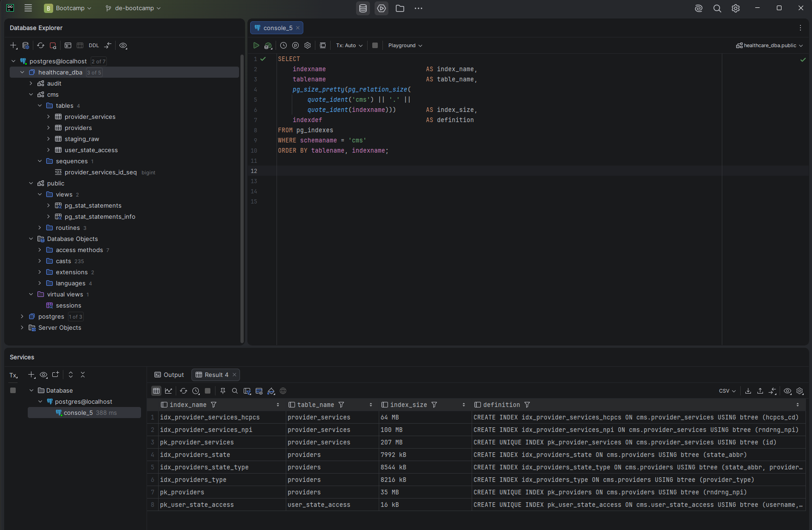
Task: Open Search Everywhere magnifier
Action: click(x=717, y=8)
